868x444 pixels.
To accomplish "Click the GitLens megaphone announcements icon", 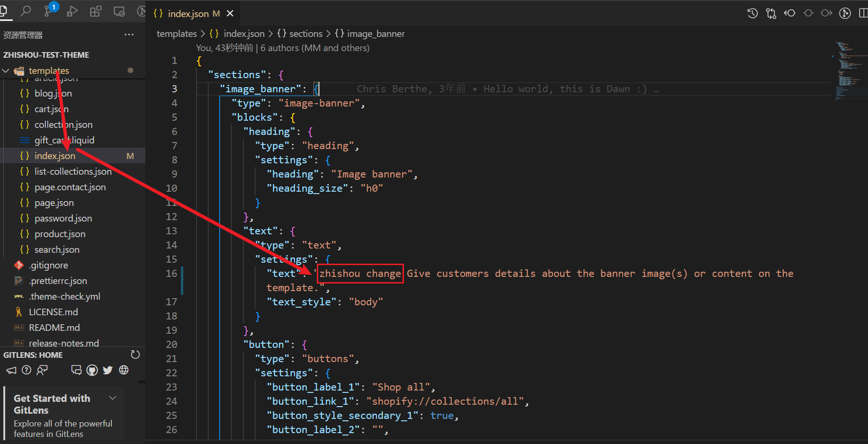I will tap(11, 370).
